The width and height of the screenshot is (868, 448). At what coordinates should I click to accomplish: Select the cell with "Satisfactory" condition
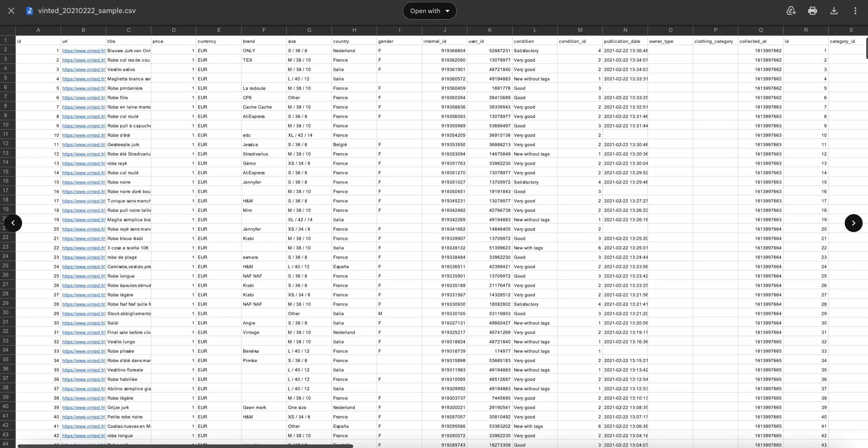(x=527, y=51)
